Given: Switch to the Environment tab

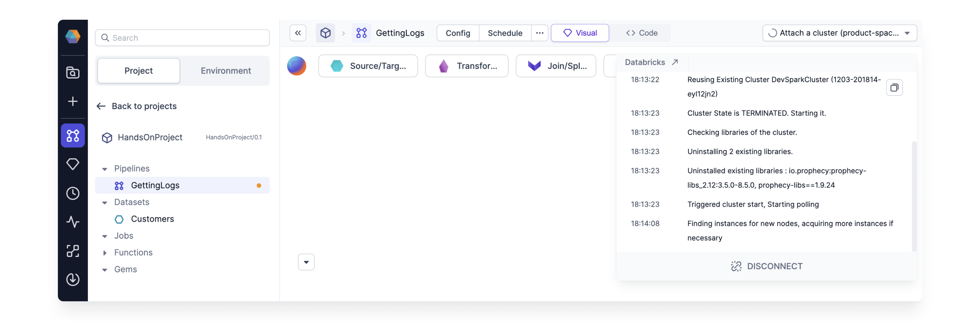Looking at the screenshot, I should [226, 70].
